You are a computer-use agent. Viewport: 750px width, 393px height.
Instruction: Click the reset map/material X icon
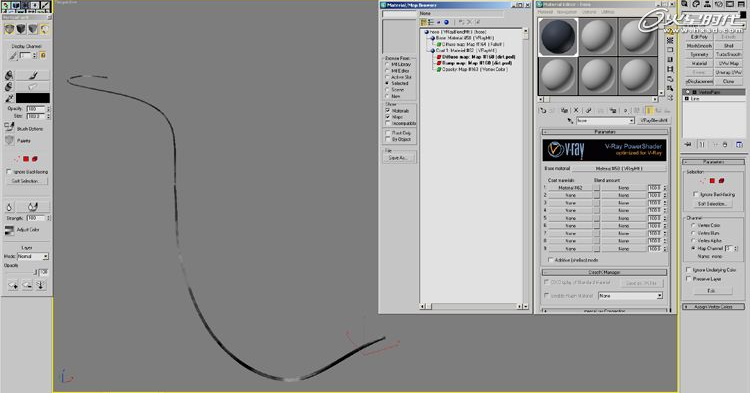pos(576,110)
